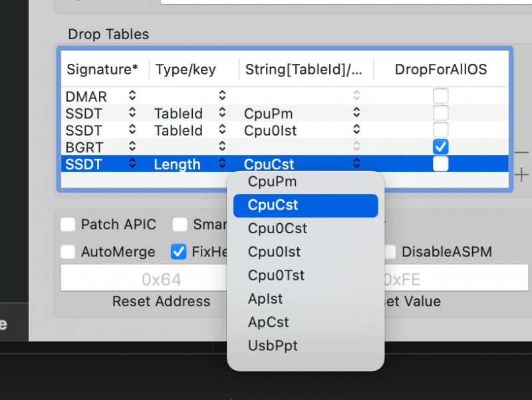Image resolution: width=532 pixels, height=400 pixels.
Task: Toggle the AutoMerge checkbox
Action: (68, 252)
